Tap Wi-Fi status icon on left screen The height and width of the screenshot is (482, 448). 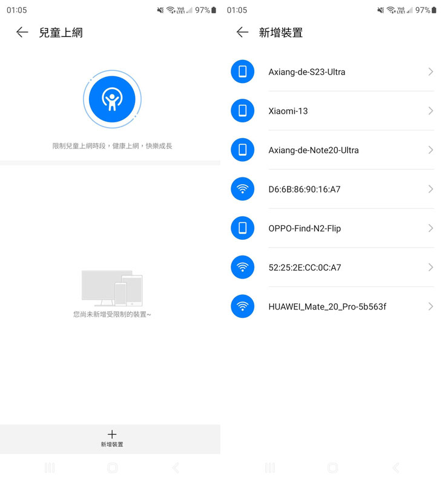coord(171,10)
